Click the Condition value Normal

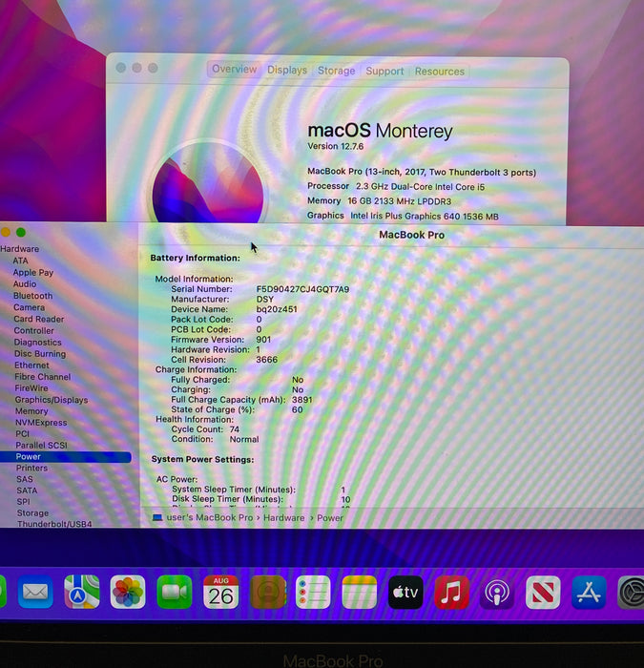point(244,439)
